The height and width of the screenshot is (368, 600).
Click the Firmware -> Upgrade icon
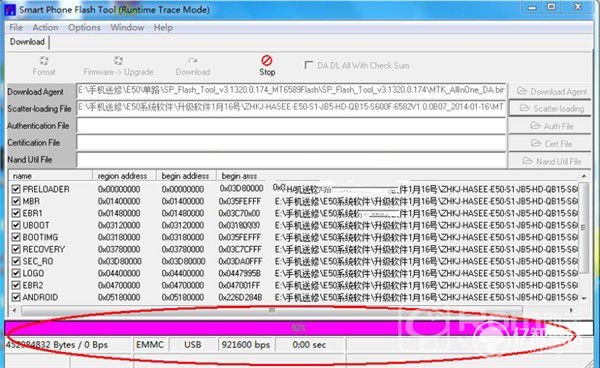coord(118,66)
